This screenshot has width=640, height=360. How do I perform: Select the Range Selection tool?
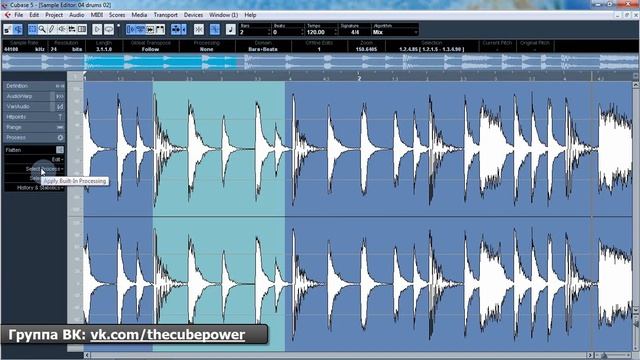[x=32, y=29]
